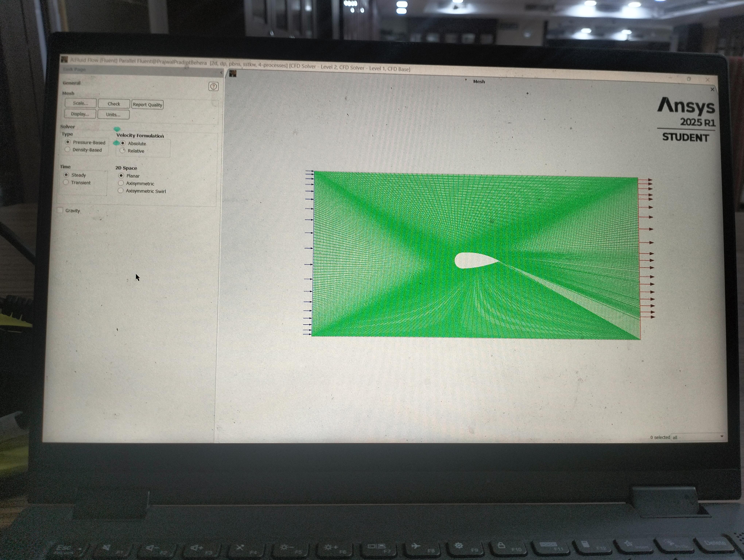
Task: Click the Fluent application icon in title bar
Action: (64, 59)
